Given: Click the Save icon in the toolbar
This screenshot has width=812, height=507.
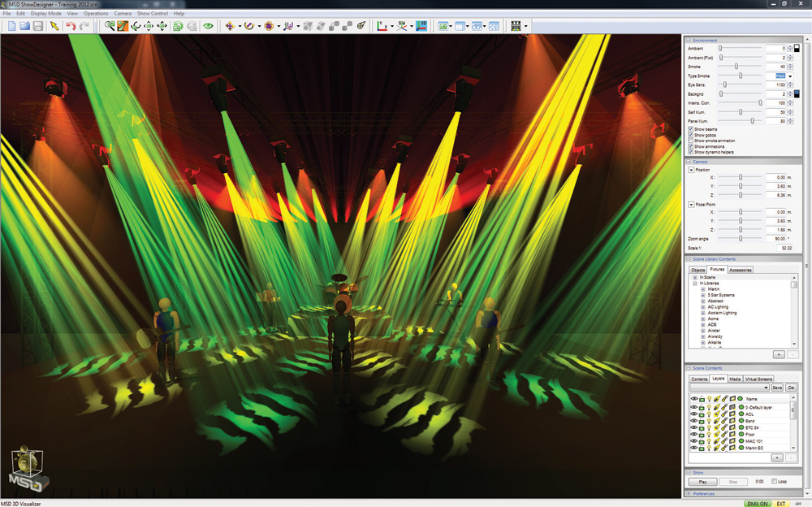Looking at the screenshot, I should 37,25.
